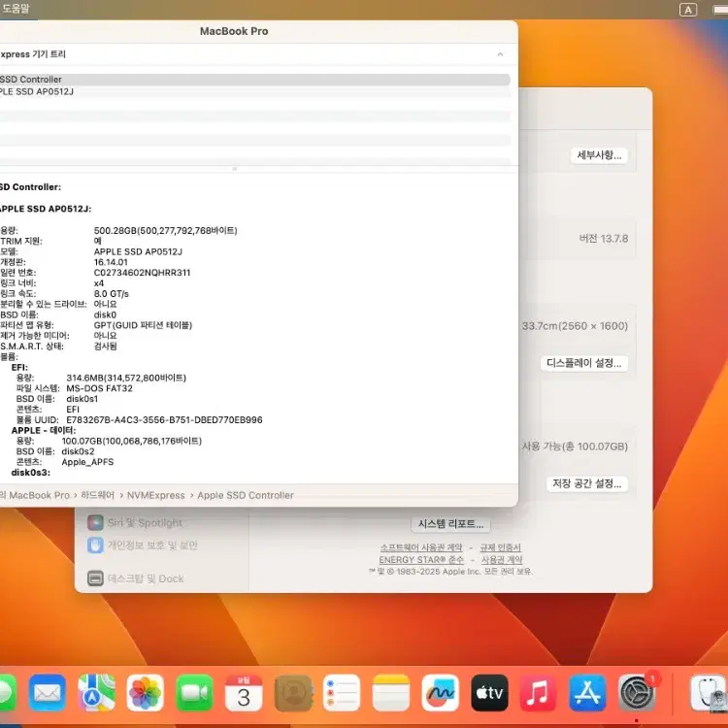The width and height of the screenshot is (728, 728).
Task: Click MacBook Pro in the path bar
Action: pyautogui.click(x=39, y=495)
